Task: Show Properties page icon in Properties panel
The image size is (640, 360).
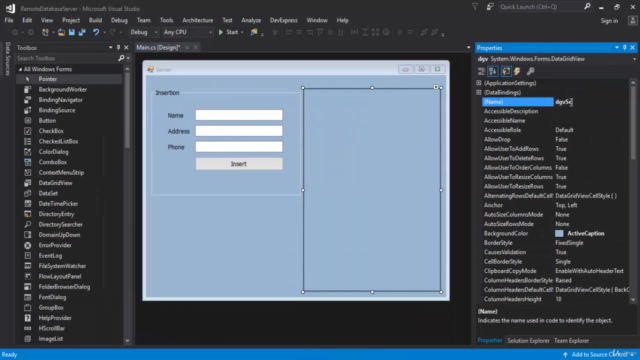Action: 506,71
